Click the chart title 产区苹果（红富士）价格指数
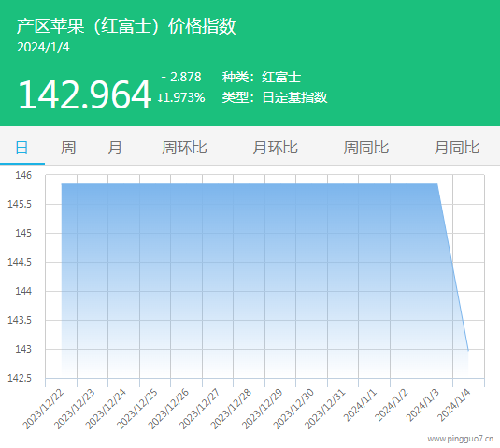 [126, 26]
